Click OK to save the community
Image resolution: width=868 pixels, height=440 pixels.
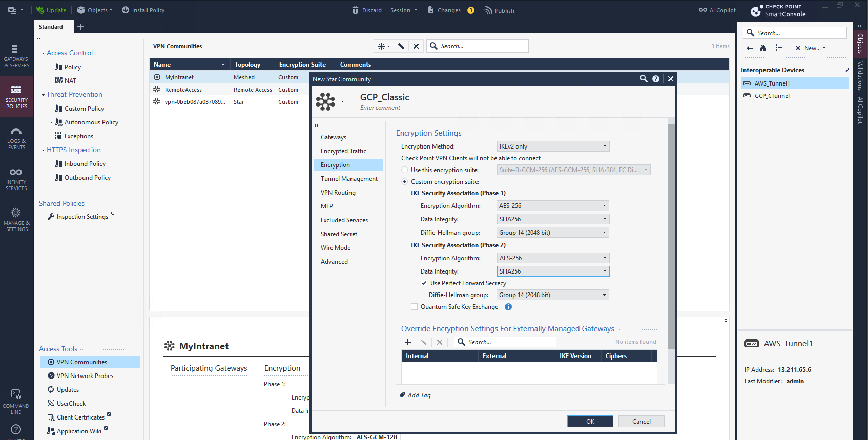[590, 421]
